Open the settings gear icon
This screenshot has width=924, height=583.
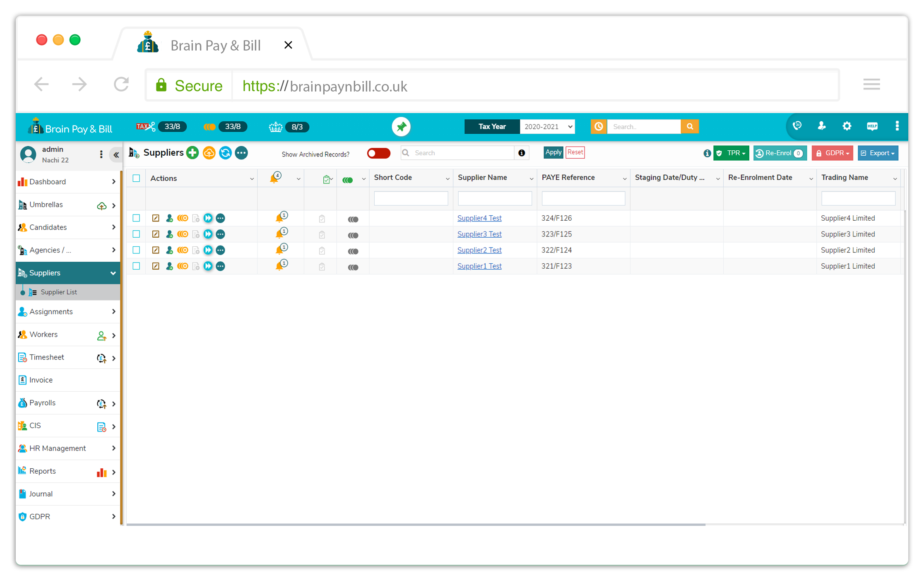click(x=847, y=126)
